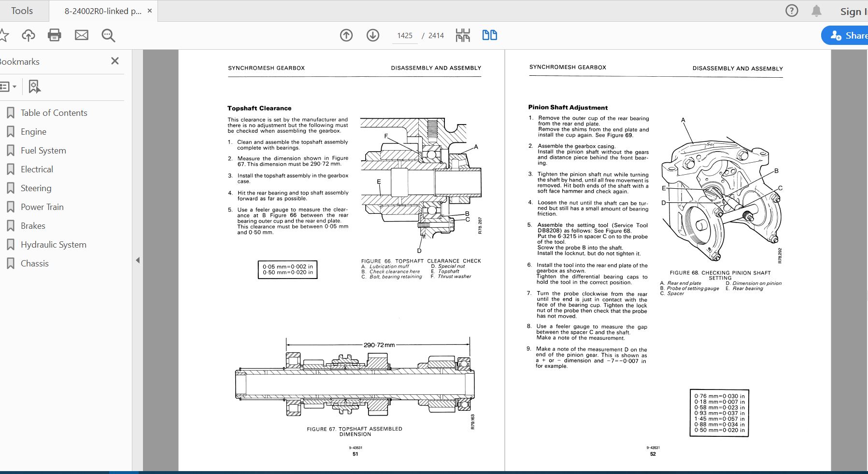
Task: Open the Hydraulic System bookmark
Action: coord(53,245)
